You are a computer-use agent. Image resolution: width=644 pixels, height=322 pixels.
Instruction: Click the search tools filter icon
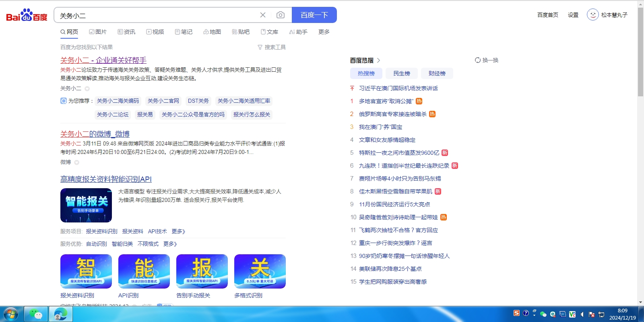260,47
